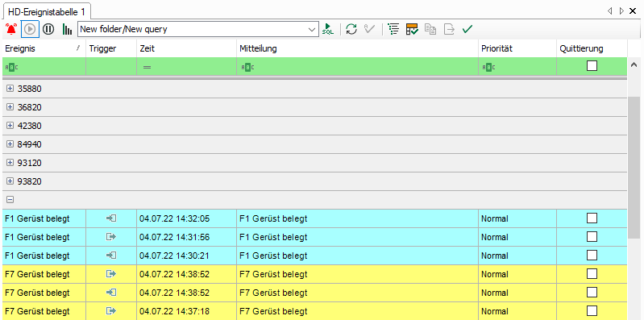This screenshot has width=644, height=320.
Task: Tick Quittierung checkbox for F7 row at 14:37:18
Action: [x=592, y=310]
